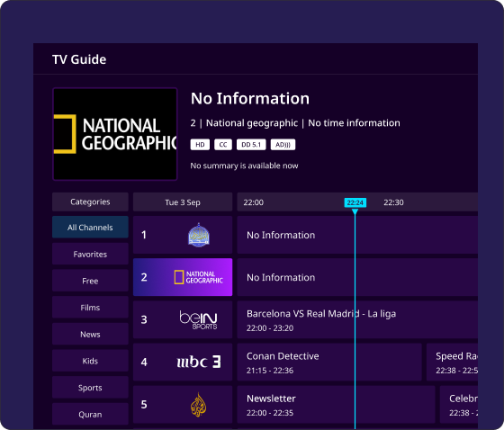Viewport: 504px width, 430px height.
Task: Click the HD badge
Action: (200, 145)
